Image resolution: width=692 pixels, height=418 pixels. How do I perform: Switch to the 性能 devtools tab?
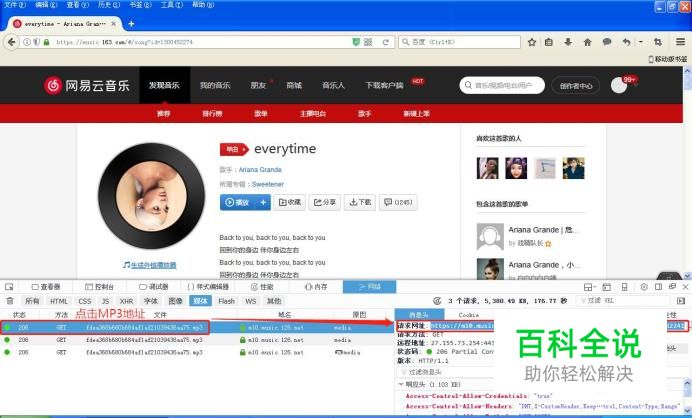[262, 287]
